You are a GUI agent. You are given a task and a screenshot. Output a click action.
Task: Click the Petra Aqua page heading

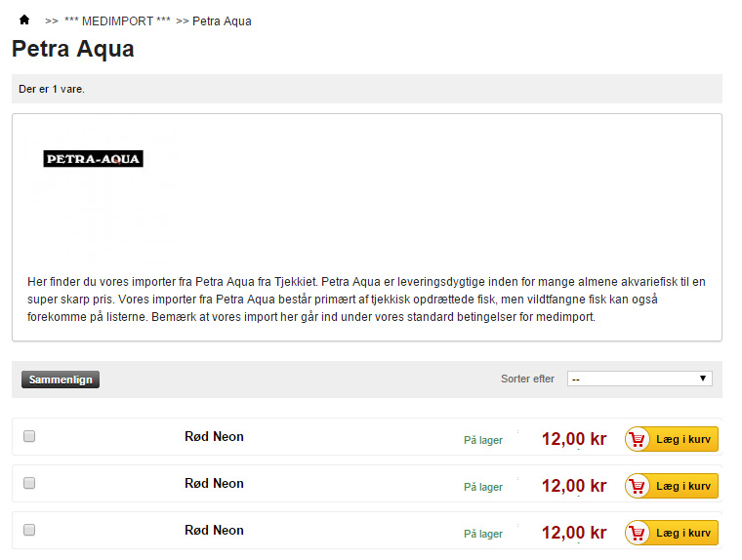[73, 49]
